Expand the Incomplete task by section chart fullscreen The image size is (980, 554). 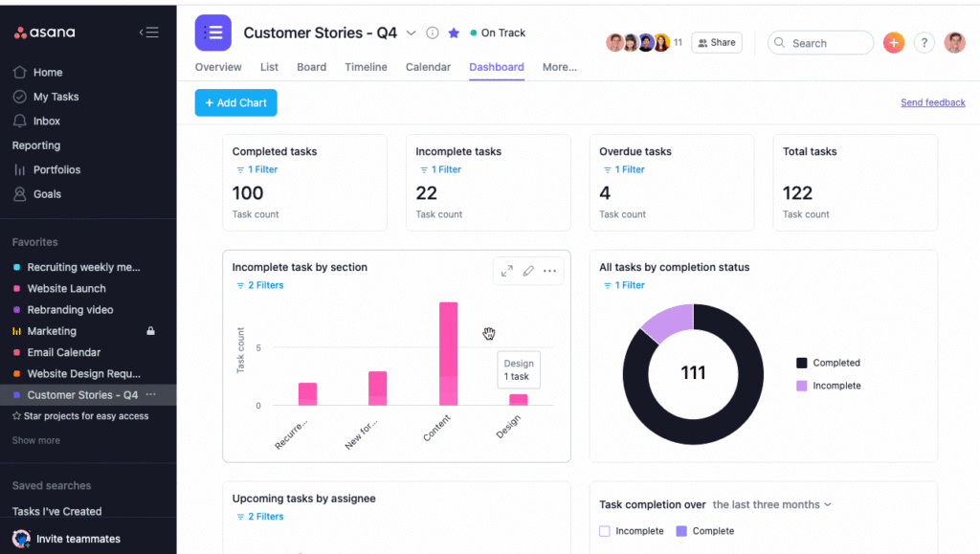click(x=506, y=271)
